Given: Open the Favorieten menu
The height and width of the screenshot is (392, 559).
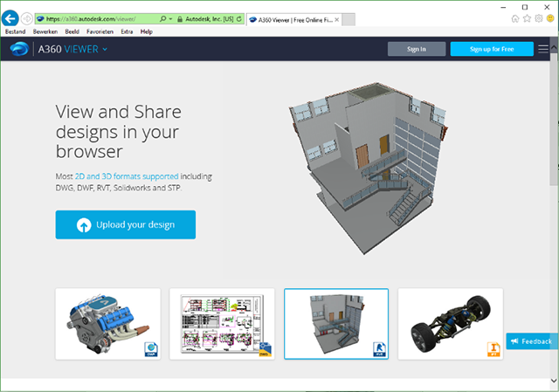Looking at the screenshot, I should click(100, 31).
